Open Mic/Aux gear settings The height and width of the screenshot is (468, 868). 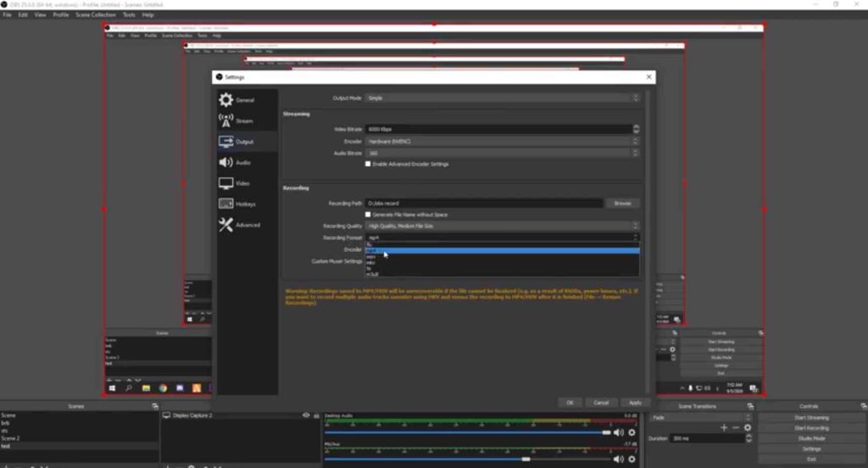(x=632, y=460)
